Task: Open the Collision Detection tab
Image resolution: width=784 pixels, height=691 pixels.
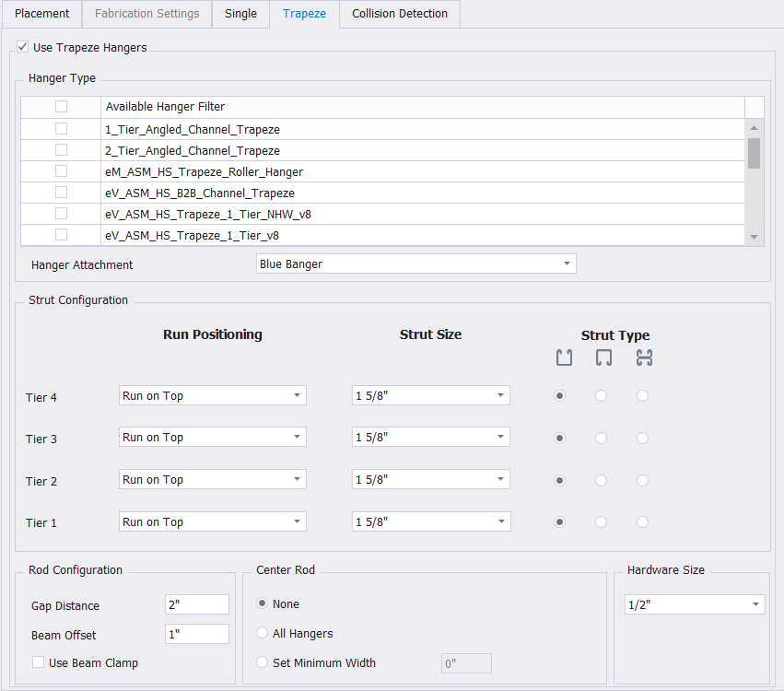Action: [x=400, y=14]
